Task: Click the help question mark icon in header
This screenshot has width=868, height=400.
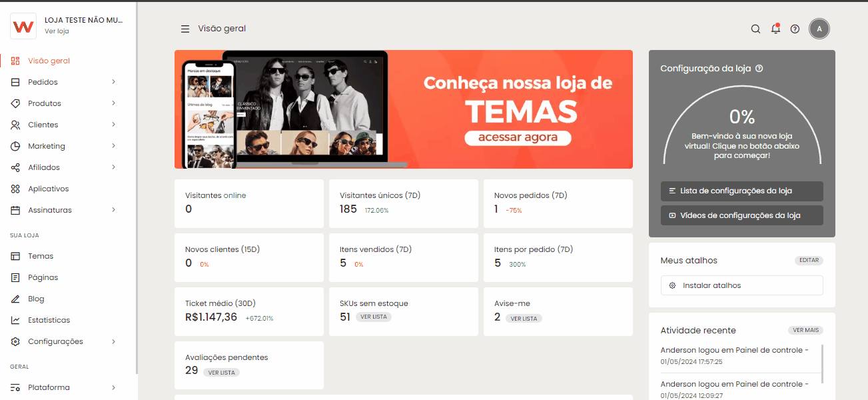Action: (795, 29)
